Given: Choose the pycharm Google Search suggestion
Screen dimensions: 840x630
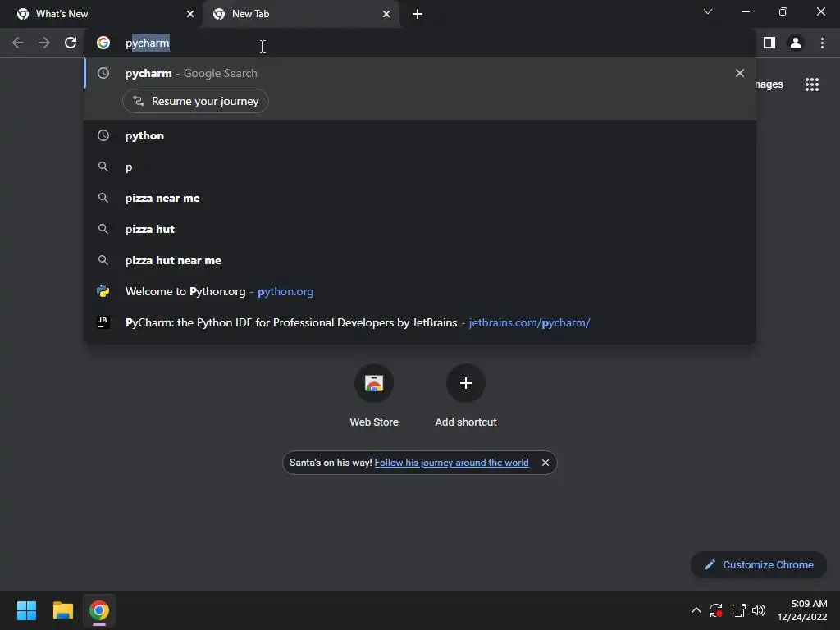Looking at the screenshot, I should (420, 73).
